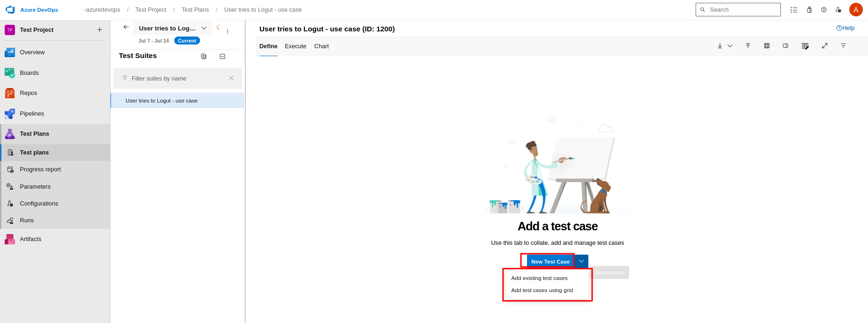Toggle the side pane view icon
Image resolution: width=868 pixels, height=323 pixels.
(x=786, y=46)
